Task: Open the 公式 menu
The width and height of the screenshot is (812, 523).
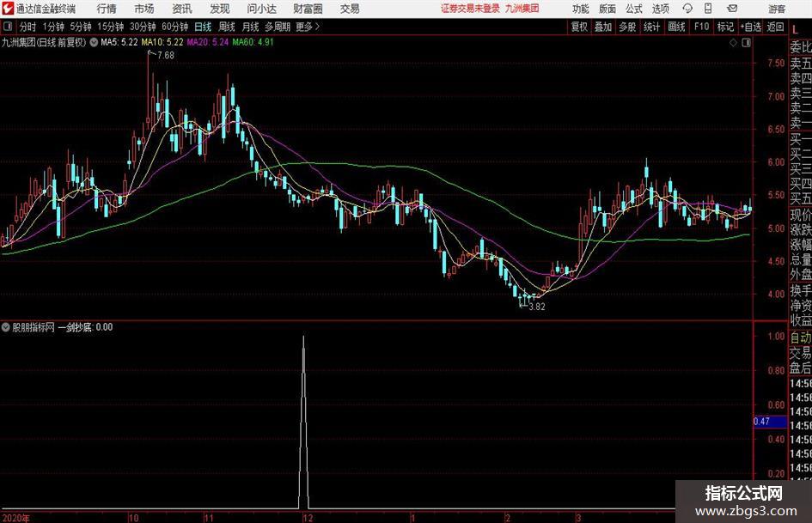Action: pos(633,9)
